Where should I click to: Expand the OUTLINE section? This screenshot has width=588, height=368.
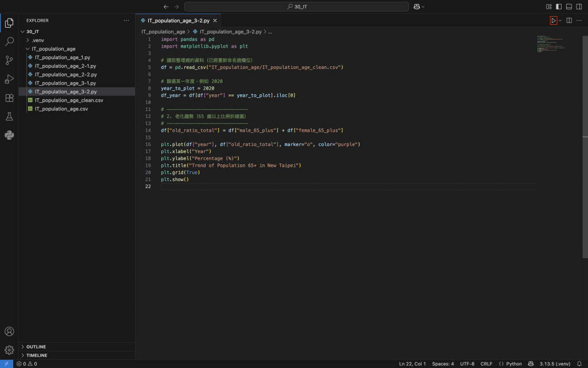tap(36, 347)
